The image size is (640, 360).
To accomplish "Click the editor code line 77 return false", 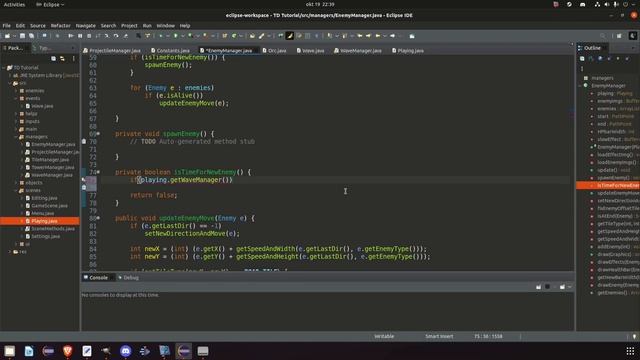I will 153,195.
